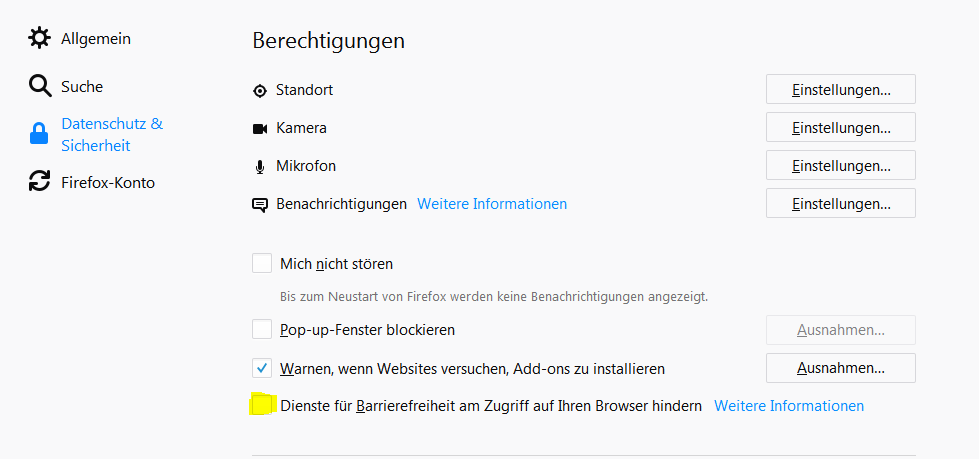Follow Weitere Informationen link beside Benachrichtigungen

coord(492,204)
